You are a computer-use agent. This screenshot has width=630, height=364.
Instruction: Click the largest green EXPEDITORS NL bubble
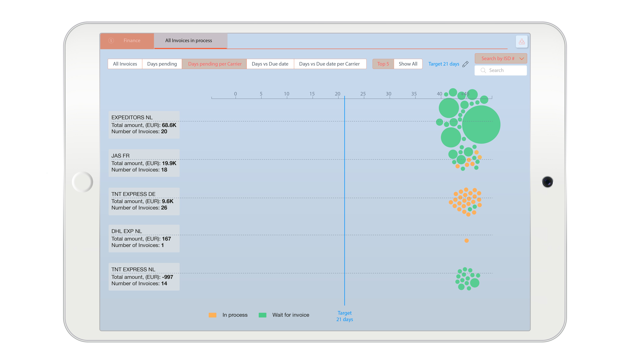[x=481, y=124]
